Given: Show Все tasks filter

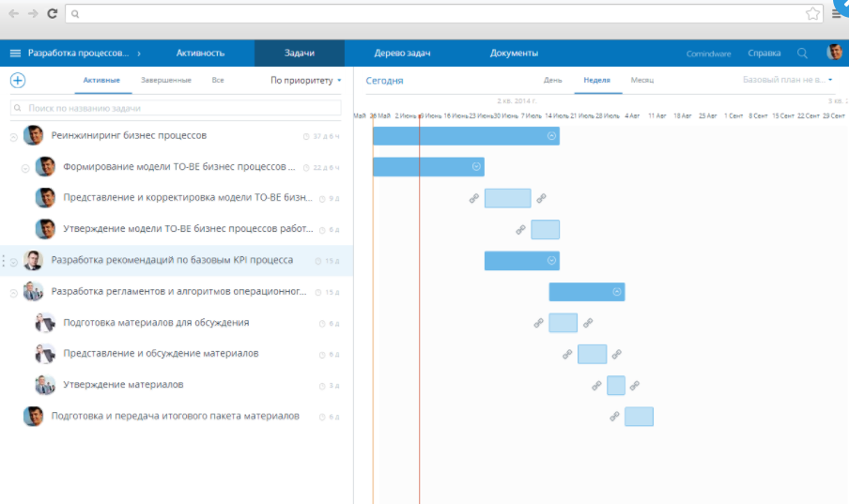Looking at the screenshot, I should [218, 80].
